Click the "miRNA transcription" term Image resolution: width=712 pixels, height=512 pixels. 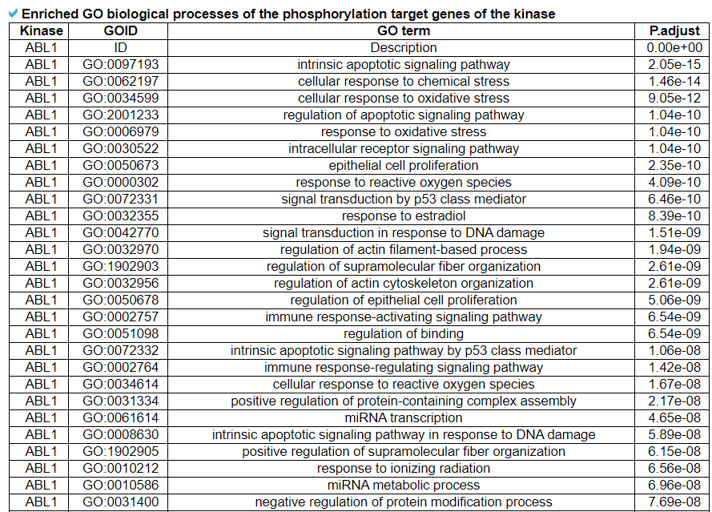point(403,418)
